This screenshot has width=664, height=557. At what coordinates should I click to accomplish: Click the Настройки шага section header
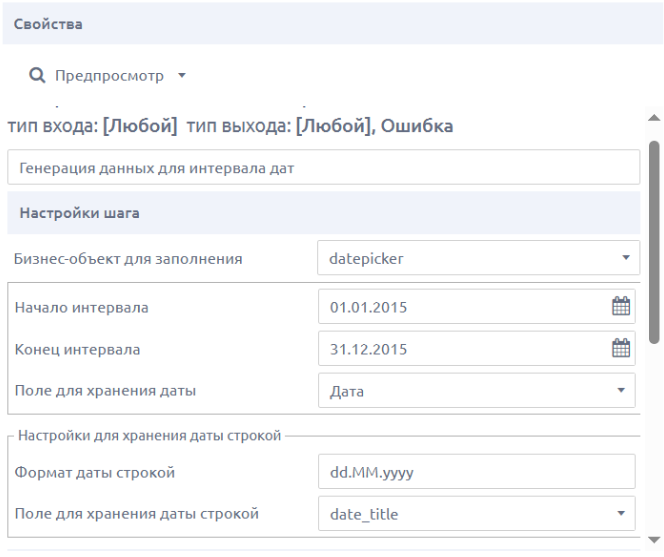[324, 213]
